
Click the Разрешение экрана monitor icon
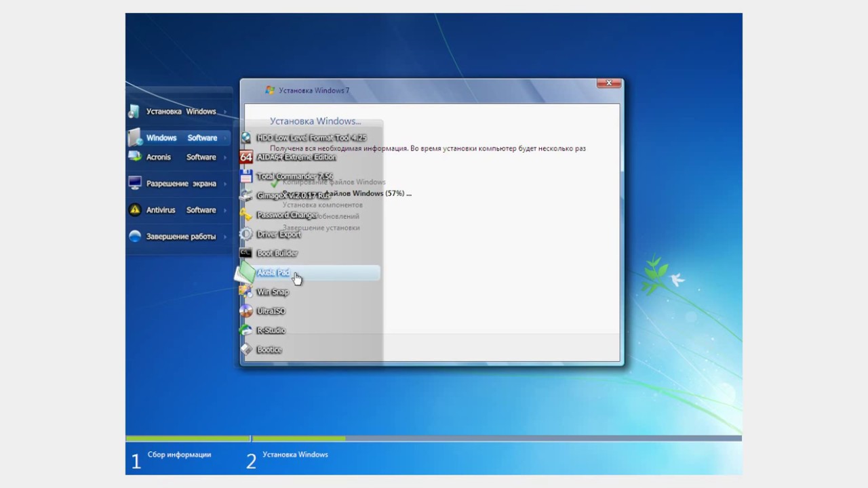click(134, 183)
